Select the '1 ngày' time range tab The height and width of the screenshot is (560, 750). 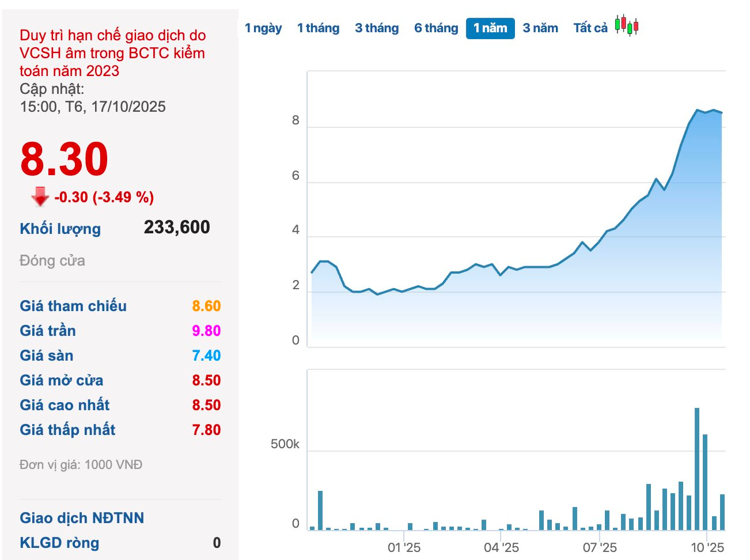point(263,28)
